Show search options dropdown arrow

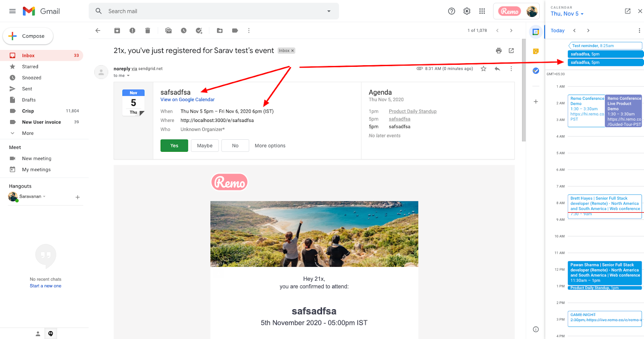click(x=329, y=11)
